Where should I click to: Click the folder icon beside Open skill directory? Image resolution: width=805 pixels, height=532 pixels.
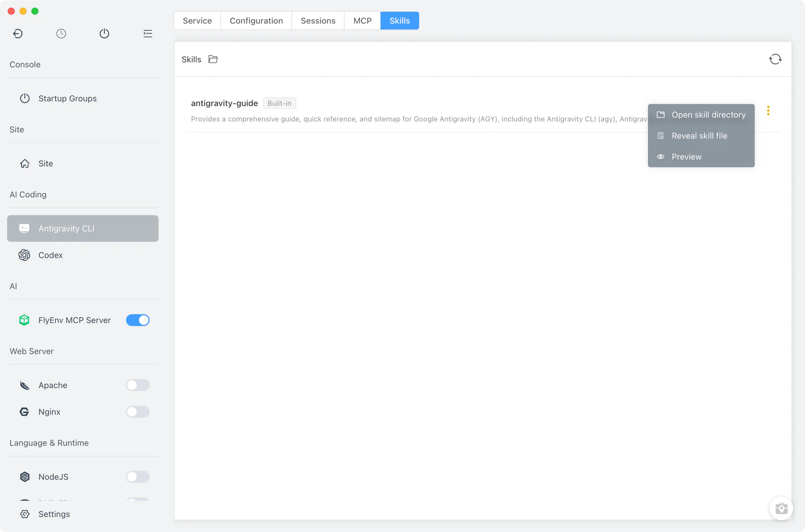pyautogui.click(x=661, y=115)
